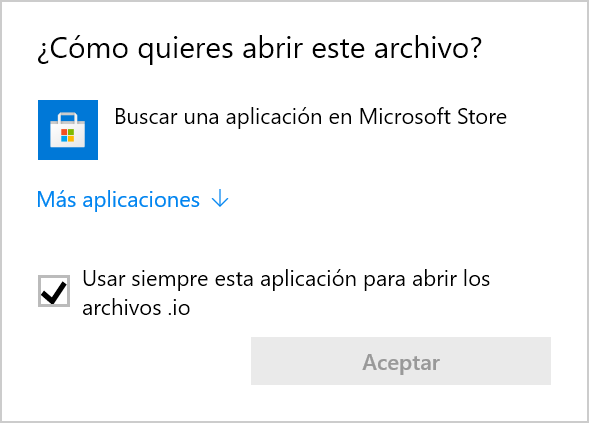Click the black checkmark inside the checkbox
589x423 pixels.
54,292
